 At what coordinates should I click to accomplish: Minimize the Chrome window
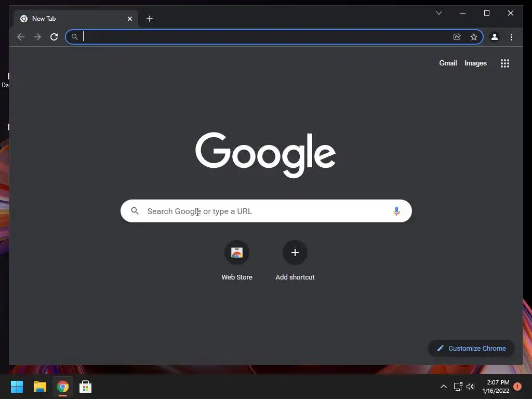[x=463, y=13]
